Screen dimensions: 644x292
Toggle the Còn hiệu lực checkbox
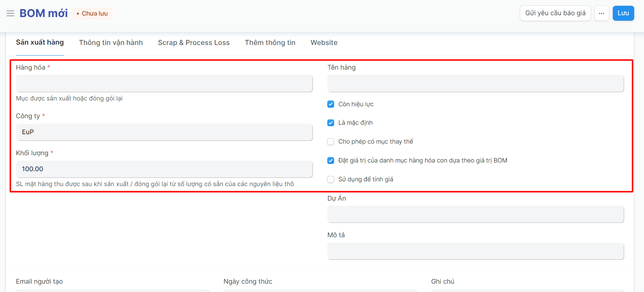coord(331,104)
